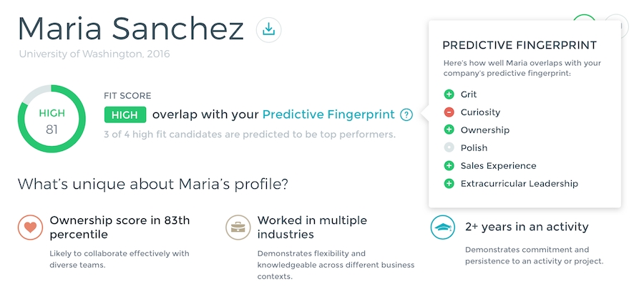The width and height of the screenshot is (644, 302).
Task: Select the Worked in multiple industries heading
Action: click(312, 228)
